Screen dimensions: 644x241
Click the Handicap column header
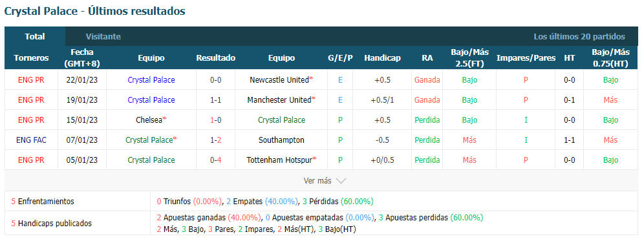point(382,58)
